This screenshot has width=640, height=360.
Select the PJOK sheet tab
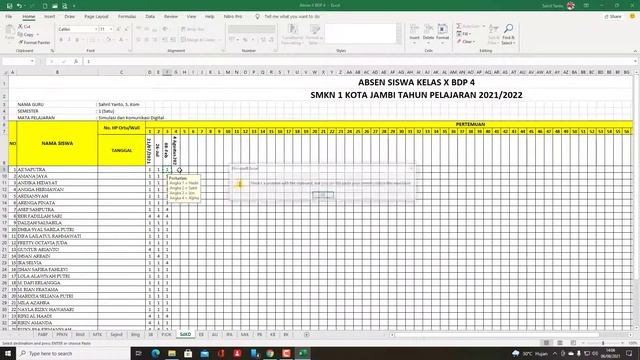coord(166,335)
